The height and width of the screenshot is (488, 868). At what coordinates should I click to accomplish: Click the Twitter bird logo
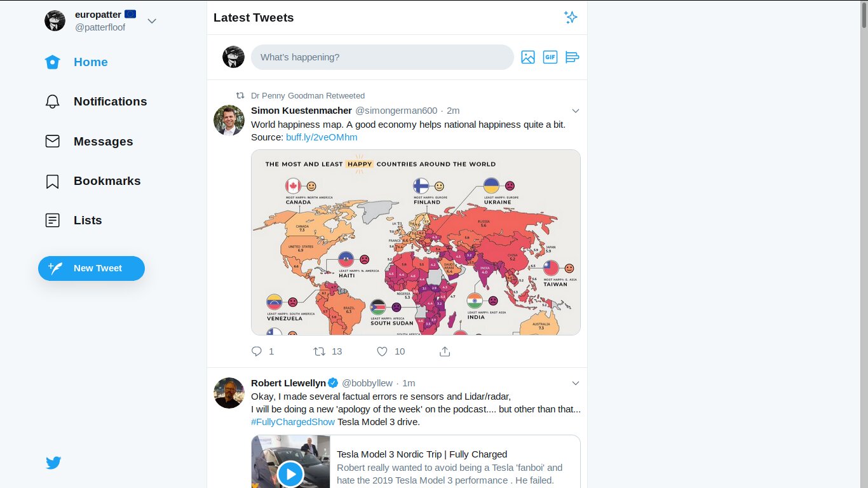click(53, 463)
